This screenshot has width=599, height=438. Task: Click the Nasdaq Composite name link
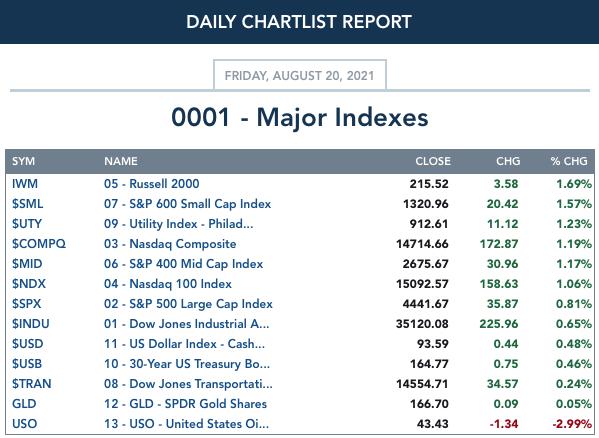pyautogui.click(x=170, y=244)
